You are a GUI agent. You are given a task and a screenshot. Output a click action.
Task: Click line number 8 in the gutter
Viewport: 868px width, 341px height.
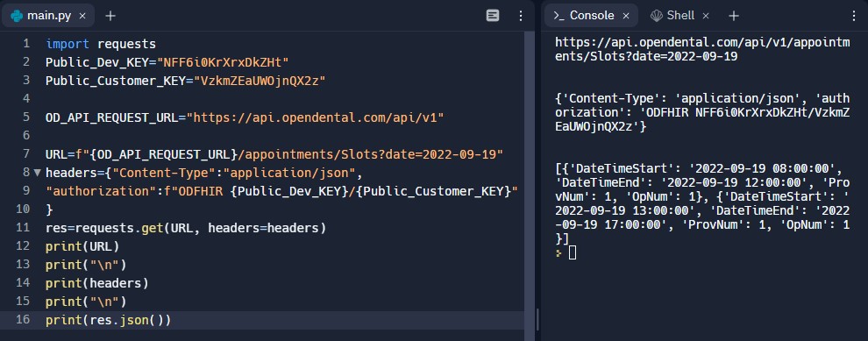click(26, 172)
